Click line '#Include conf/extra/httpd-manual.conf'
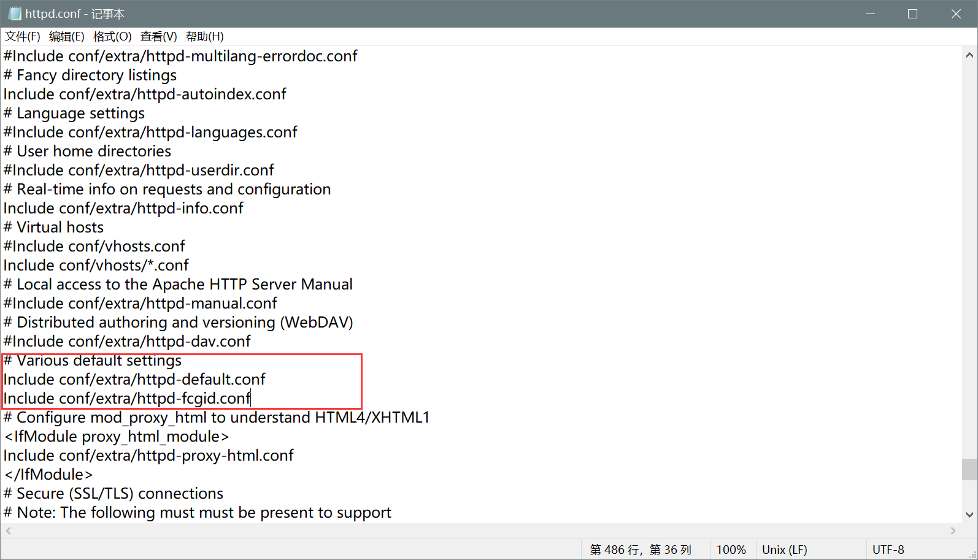The image size is (978, 560). (x=141, y=304)
